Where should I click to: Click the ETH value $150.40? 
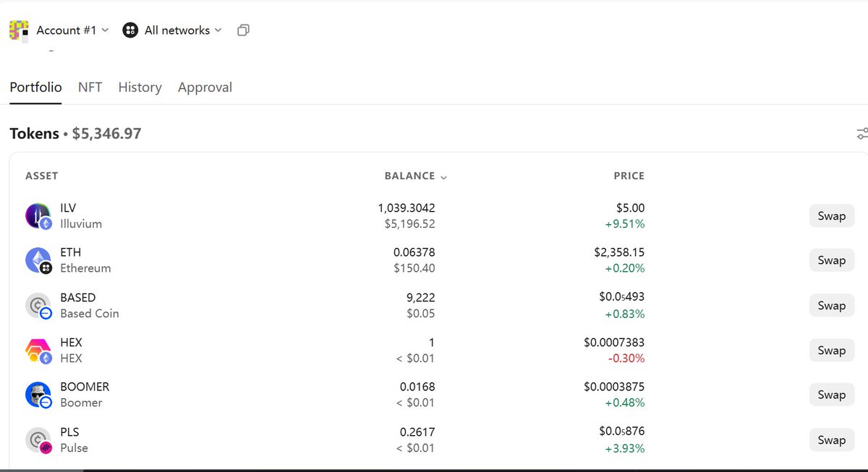click(x=414, y=268)
